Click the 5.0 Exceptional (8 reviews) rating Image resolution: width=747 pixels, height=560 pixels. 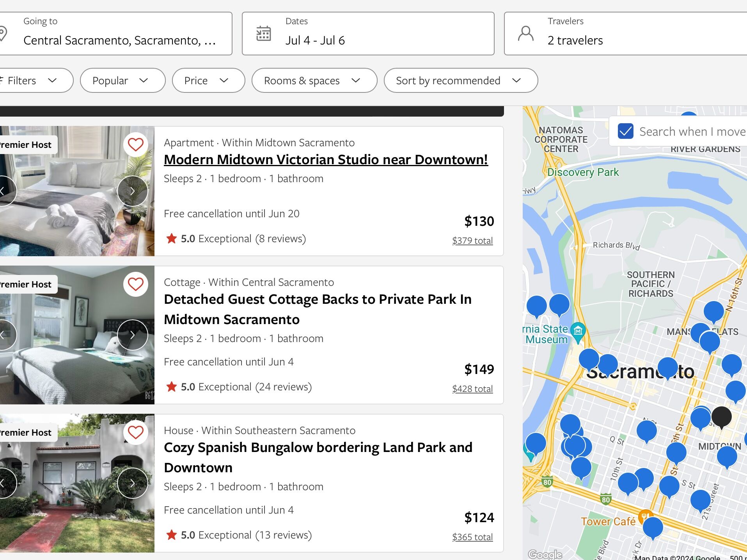[236, 239]
